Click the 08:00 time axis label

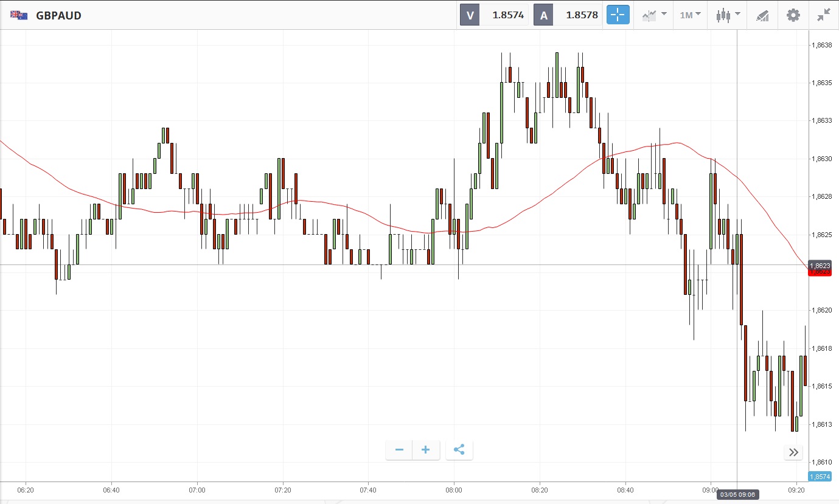453,489
